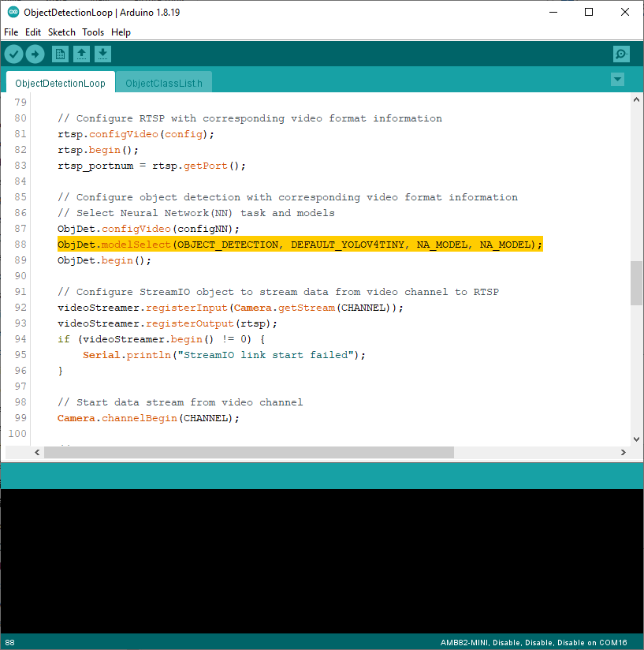Click the vertical scrollbar up arrow

tap(636, 102)
